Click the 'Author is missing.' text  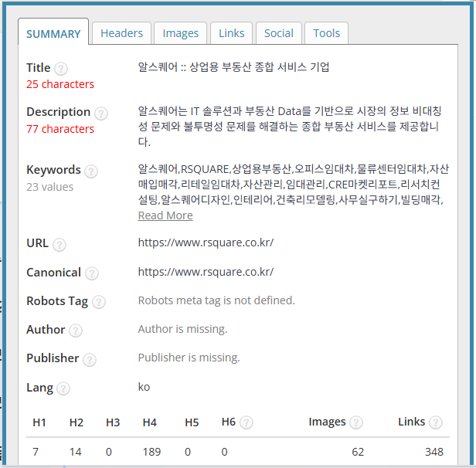[182, 329]
